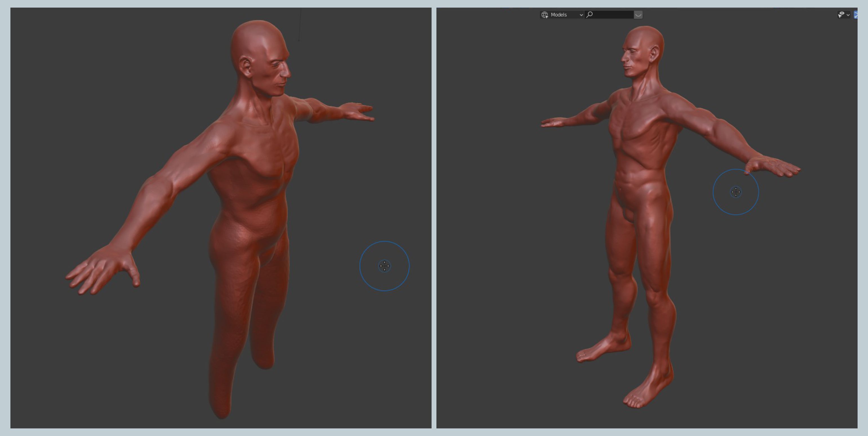The image size is (868, 436).
Task: Click the small chevron next to eye icon
Action: (x=848, y=15)
